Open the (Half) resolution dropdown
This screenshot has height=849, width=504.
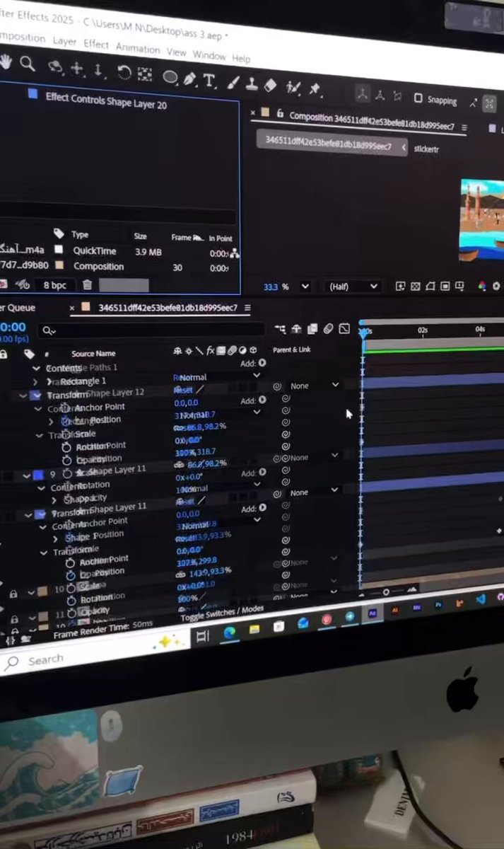[354, 287]
